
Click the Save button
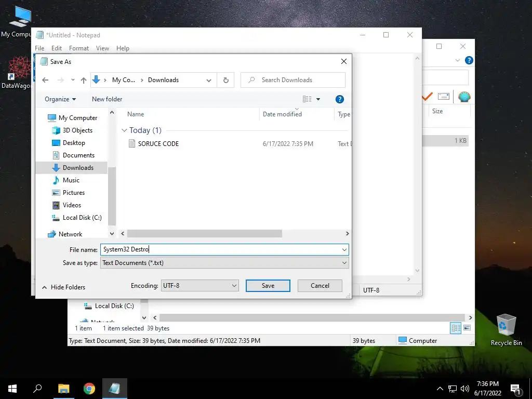point(268,286)
